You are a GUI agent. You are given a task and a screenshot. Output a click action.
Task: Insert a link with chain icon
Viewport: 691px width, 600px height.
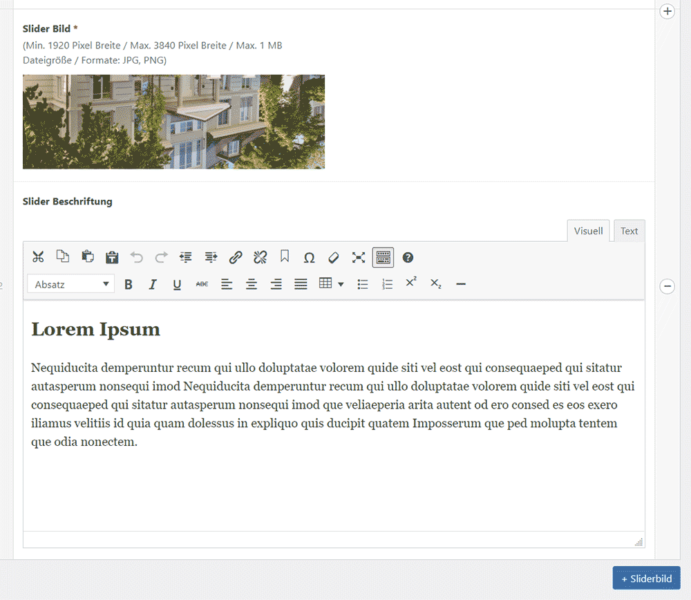235,257
